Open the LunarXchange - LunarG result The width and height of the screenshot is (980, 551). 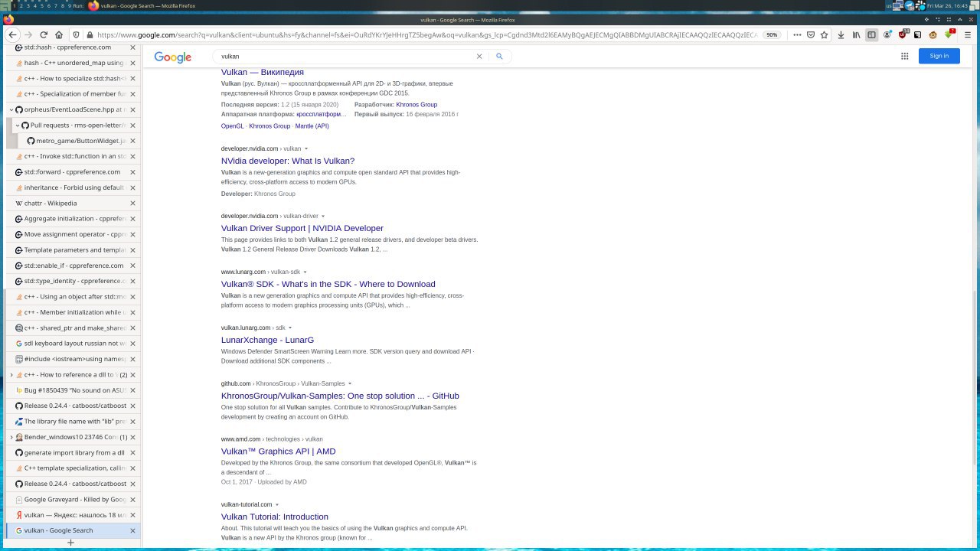[x=267, y=340]
